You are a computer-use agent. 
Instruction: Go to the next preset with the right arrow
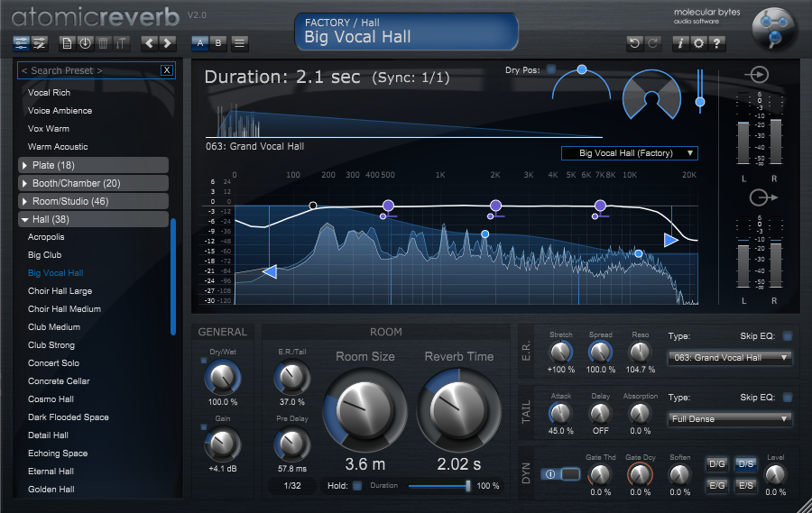[x=169, y=42]
